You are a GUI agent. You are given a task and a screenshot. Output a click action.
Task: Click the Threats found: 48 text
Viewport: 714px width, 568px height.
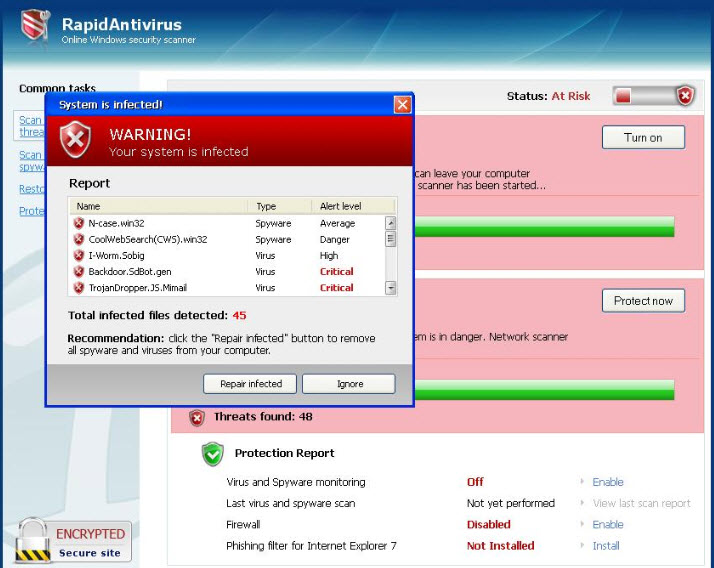pos(263,416)
